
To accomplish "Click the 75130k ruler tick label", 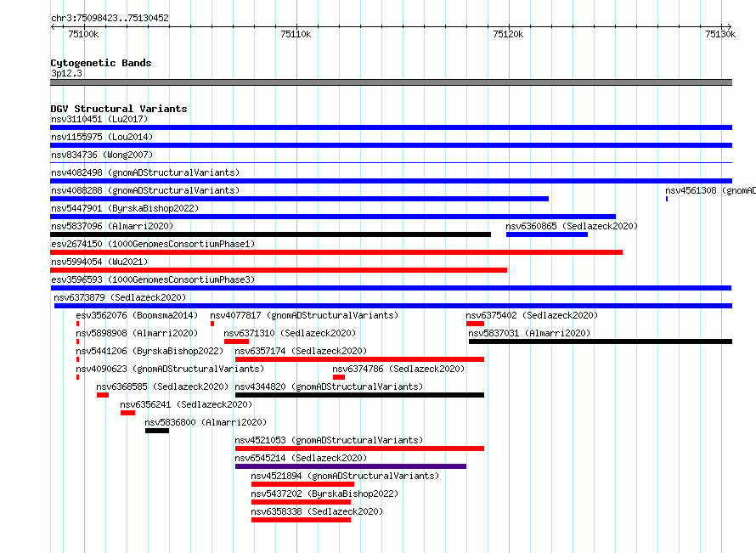I will (720, 34).
